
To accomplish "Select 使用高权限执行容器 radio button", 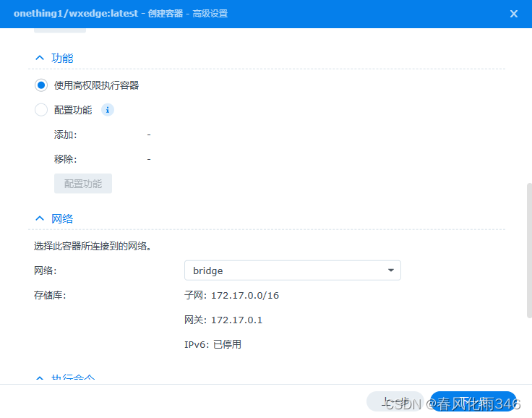I will click(x=41, y=85).
